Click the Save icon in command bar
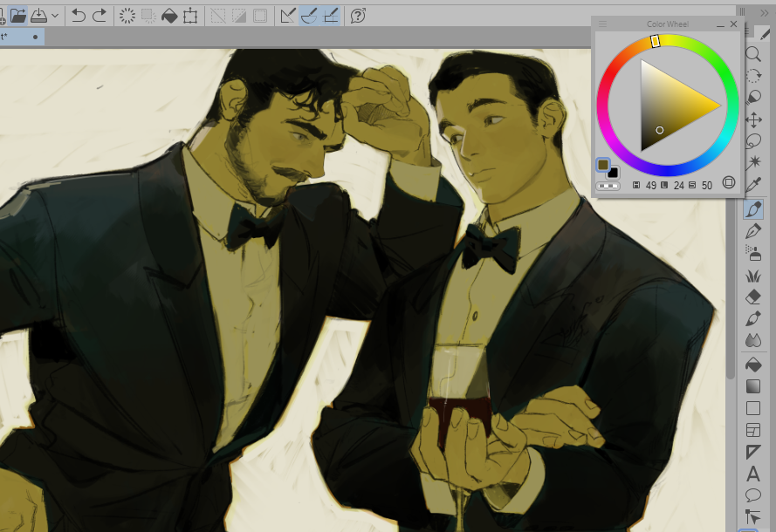The image size is (776, 532). click(38, 16)
